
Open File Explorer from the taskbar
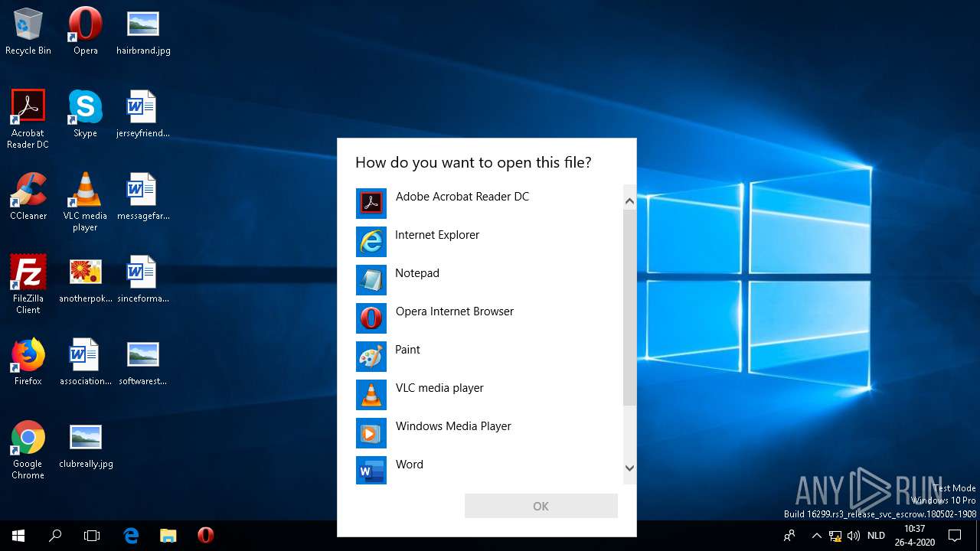point(168,536)
